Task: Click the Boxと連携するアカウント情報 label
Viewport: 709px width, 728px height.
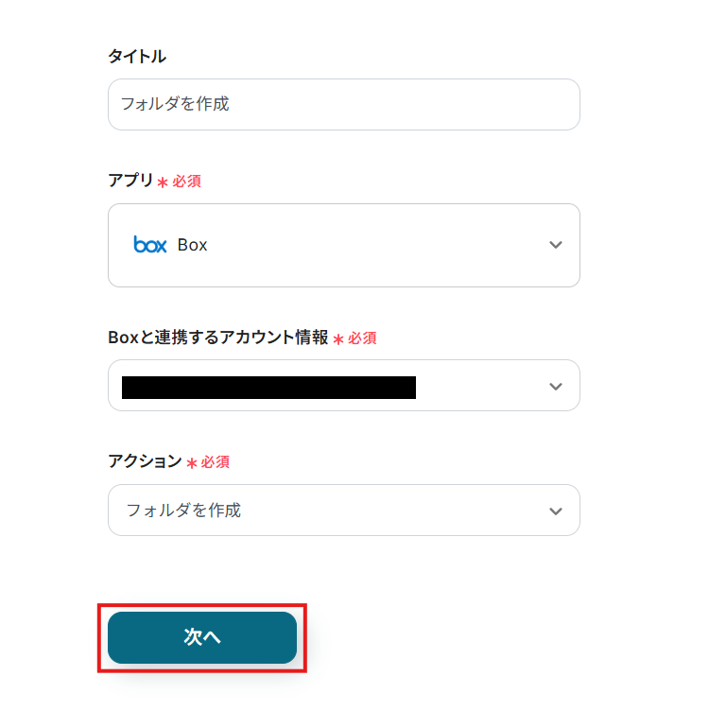Action: 218,338
